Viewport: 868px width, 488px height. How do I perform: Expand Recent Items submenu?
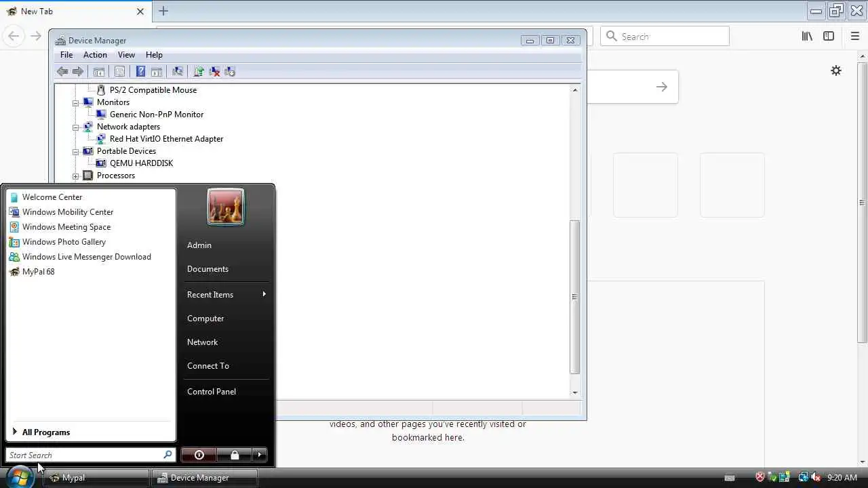pyautogui.click(x=226, y=295)
